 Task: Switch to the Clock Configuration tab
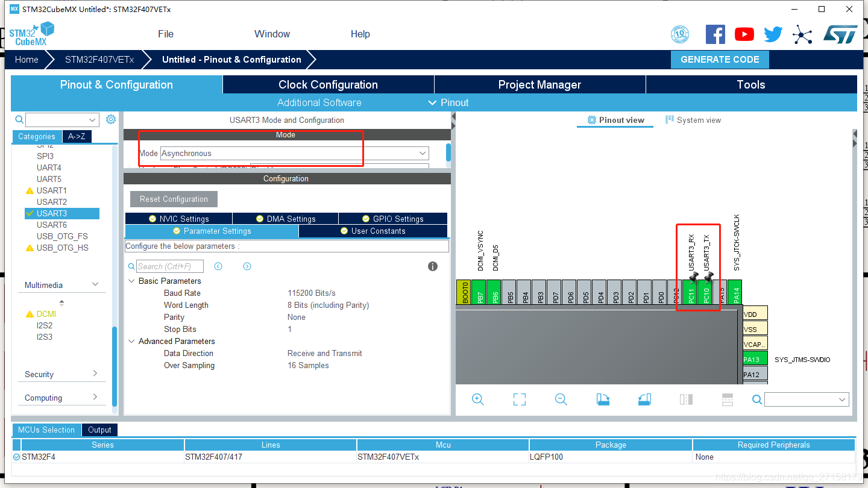pyautogui.click(x=328, y=84)
